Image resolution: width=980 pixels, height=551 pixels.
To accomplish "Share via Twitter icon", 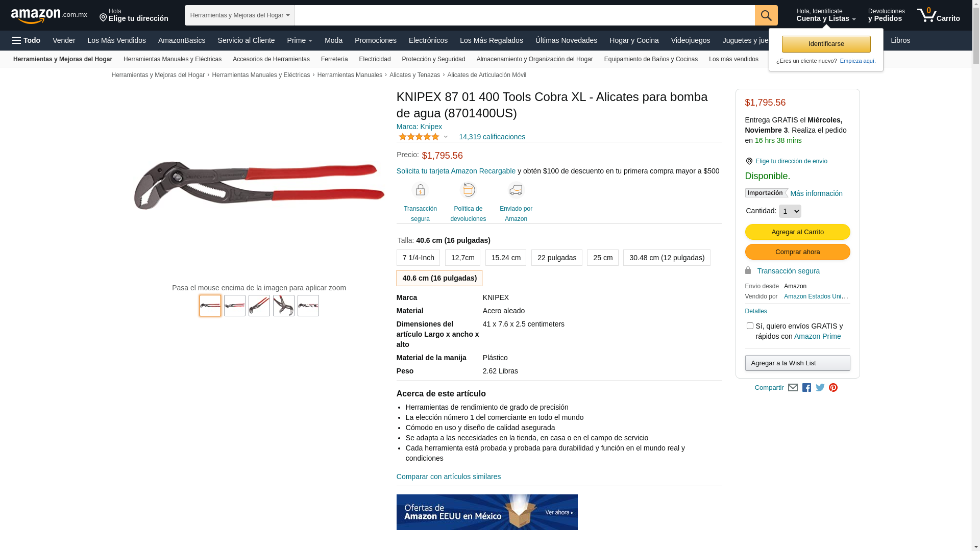I will [820, 388].
